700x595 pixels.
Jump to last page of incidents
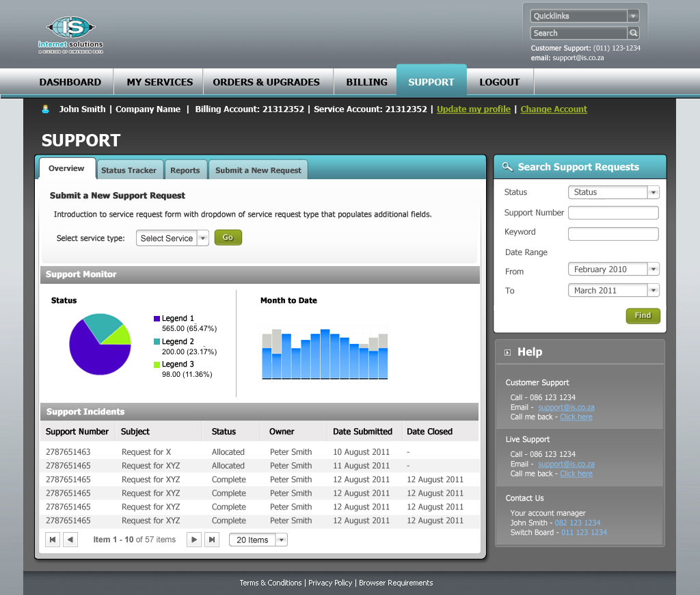click(x=212, y=540)
